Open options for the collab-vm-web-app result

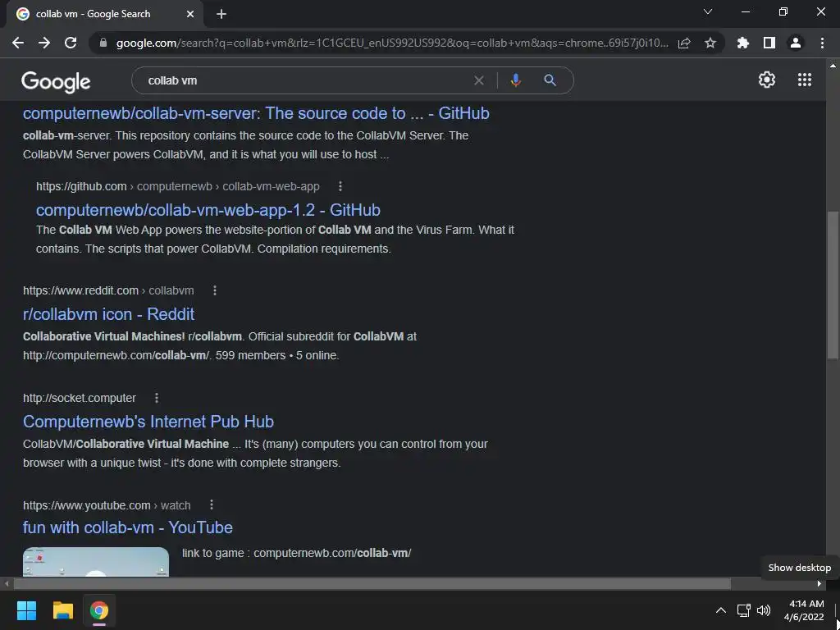coord(340,186)
